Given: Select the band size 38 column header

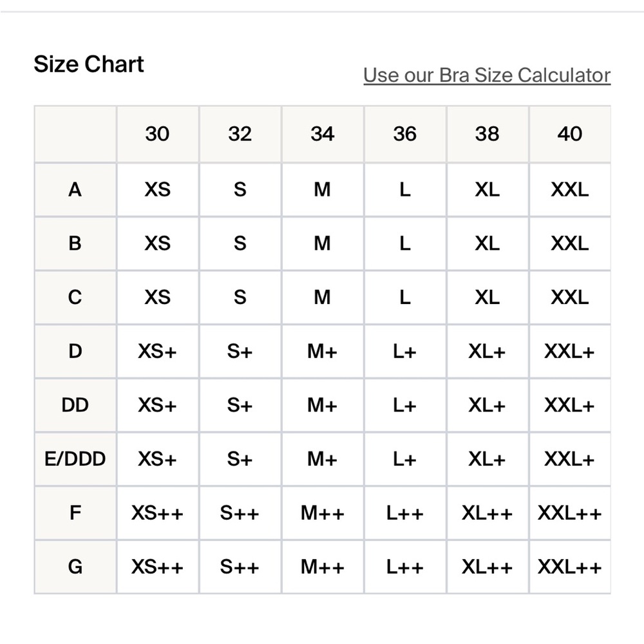Looking at the screenshot, I should pyautogui.click(x=488, y=134).
